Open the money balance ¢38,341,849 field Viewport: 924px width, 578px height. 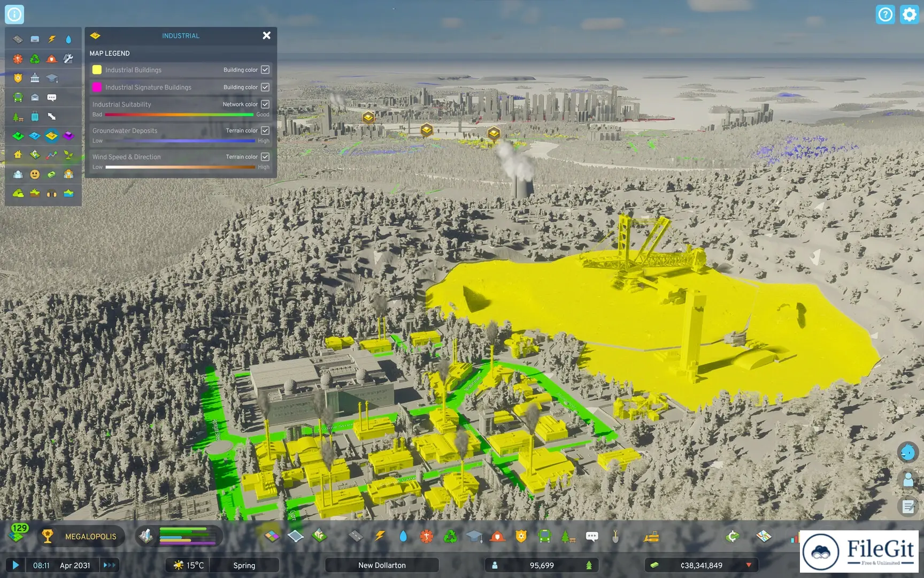pos(701,565)
